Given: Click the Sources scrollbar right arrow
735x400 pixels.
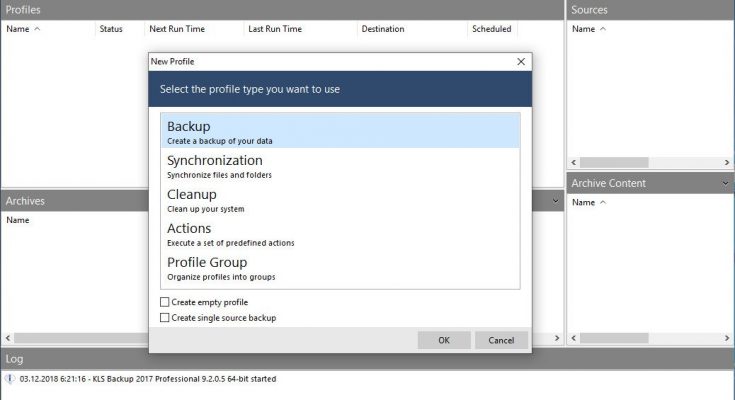Looking at the screenshot, I should (728, 162).
